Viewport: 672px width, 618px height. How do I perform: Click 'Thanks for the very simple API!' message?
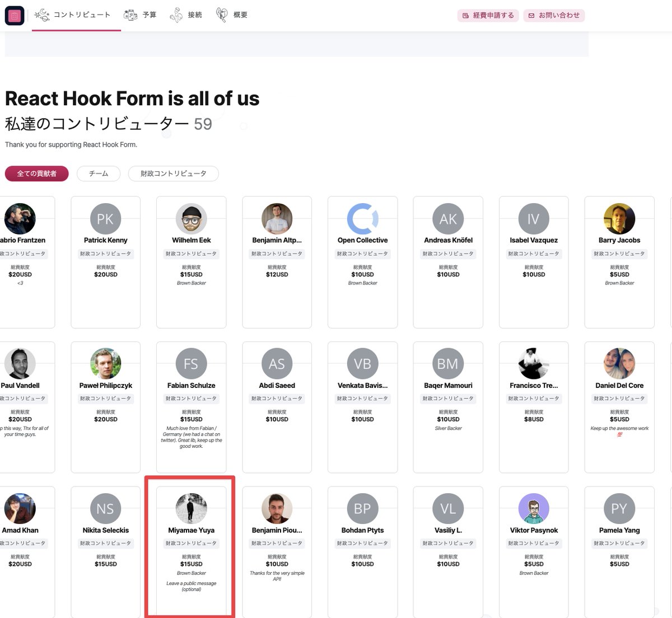click(277, 576)
